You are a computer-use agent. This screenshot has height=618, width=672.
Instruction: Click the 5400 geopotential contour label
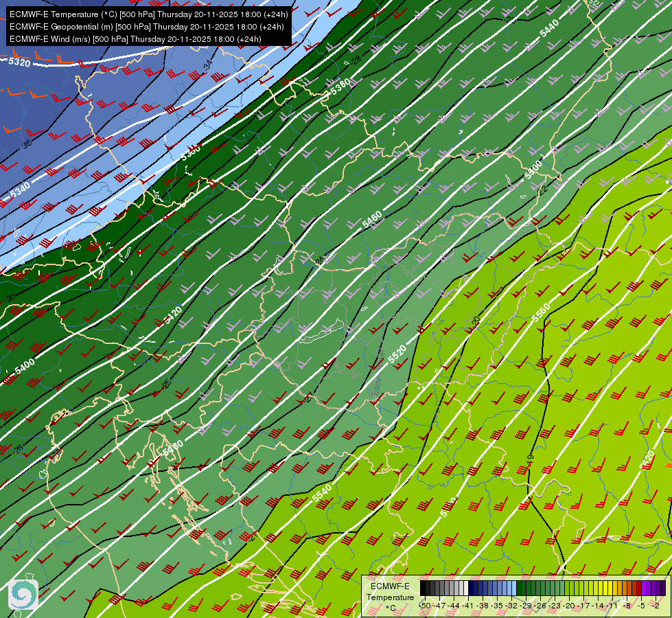point(25,367)
